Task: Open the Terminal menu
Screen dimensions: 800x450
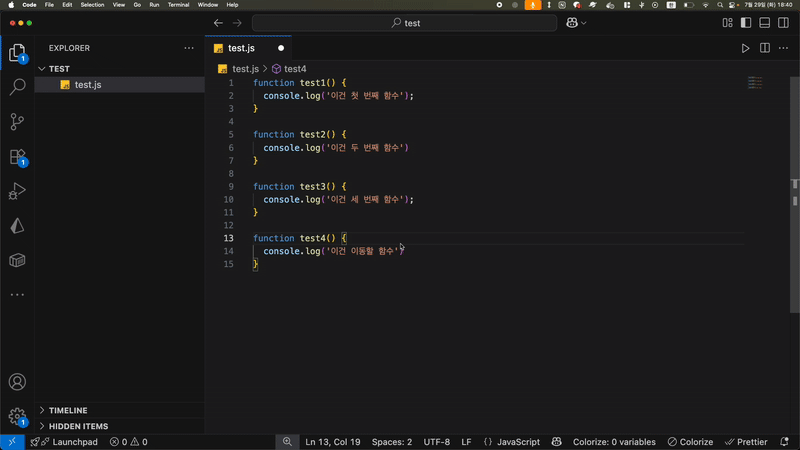Action: pyautogui.click(x=178, y=5)
